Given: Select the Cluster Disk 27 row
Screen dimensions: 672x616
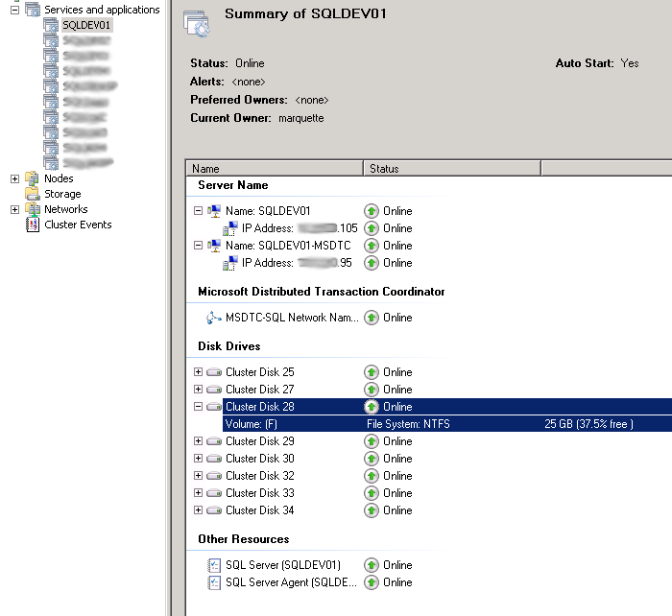Looking at the screenshot, I should click(260, 390).
